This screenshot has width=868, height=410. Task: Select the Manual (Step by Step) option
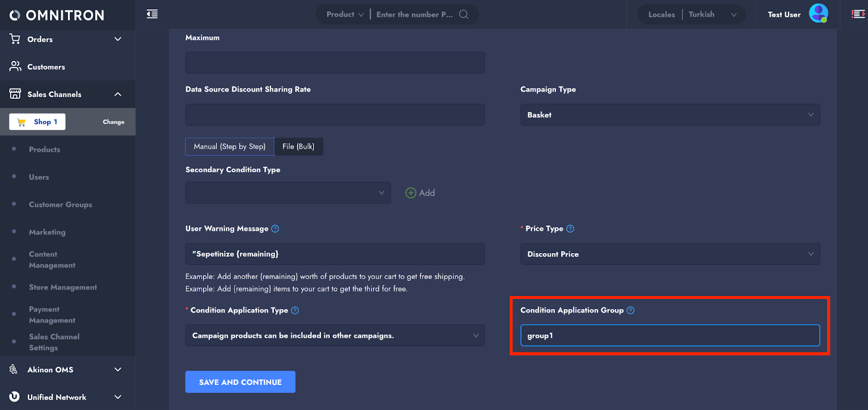tap(229, 147)
